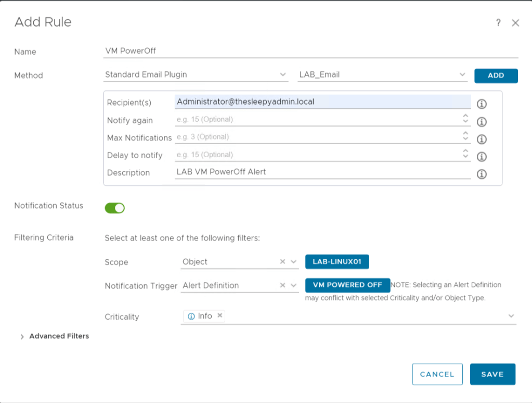The height and width of the screenshot is (403, 532).
Task: Click the help question mark icon
Action: coord(498,23)
